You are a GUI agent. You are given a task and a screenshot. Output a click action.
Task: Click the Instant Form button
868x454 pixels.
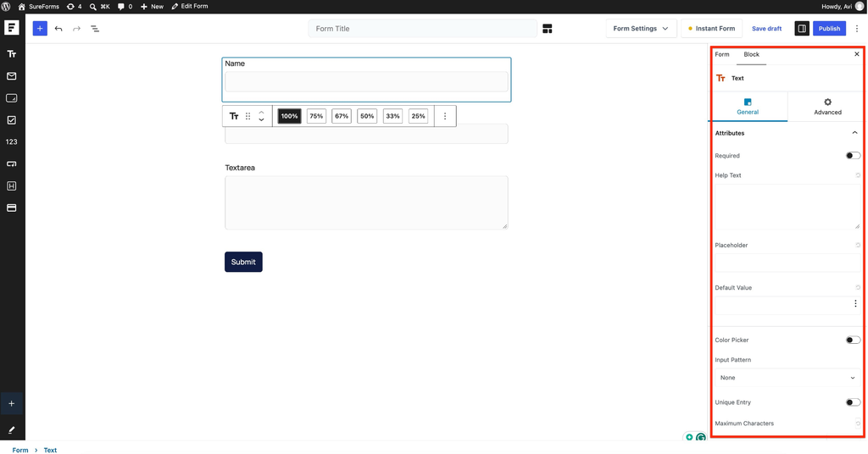tap(711, 29)
